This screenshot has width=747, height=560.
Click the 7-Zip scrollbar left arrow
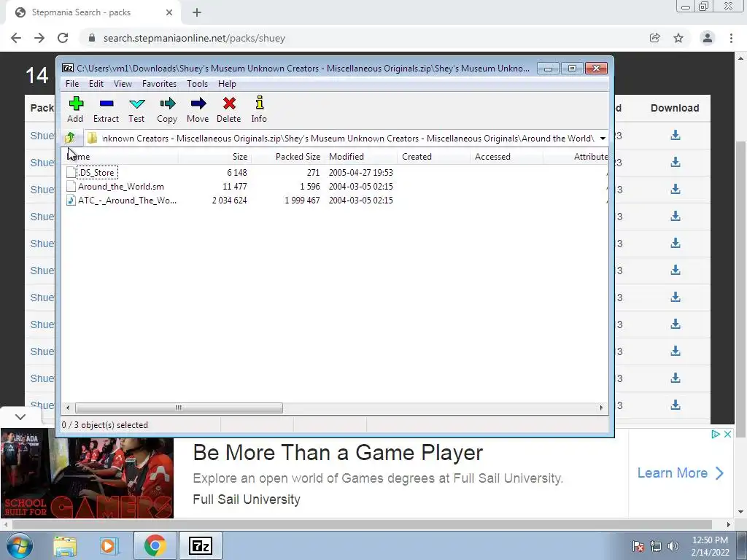pos(68,408)
